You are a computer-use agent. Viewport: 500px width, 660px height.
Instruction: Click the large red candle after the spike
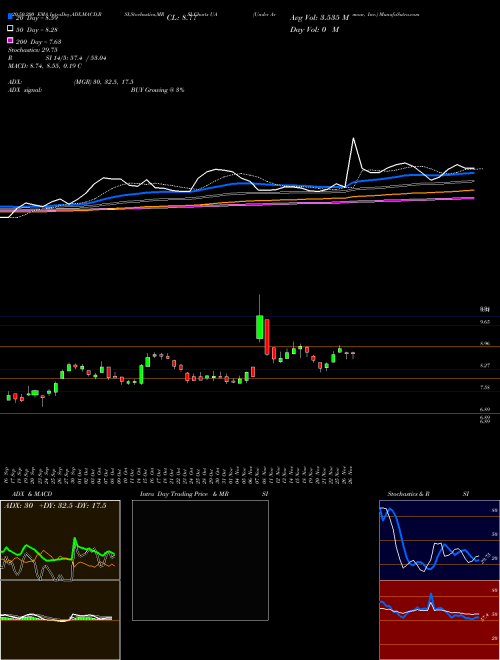[x=267, y=337]
